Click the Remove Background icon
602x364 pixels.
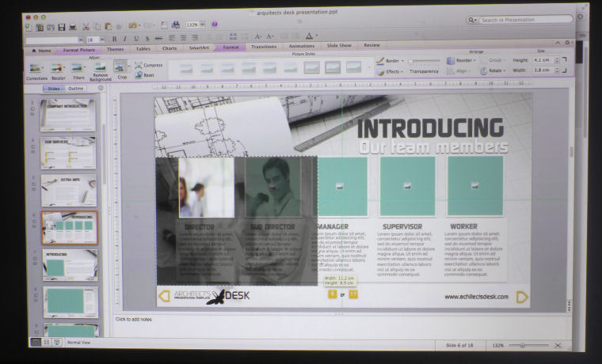(100, 68)
